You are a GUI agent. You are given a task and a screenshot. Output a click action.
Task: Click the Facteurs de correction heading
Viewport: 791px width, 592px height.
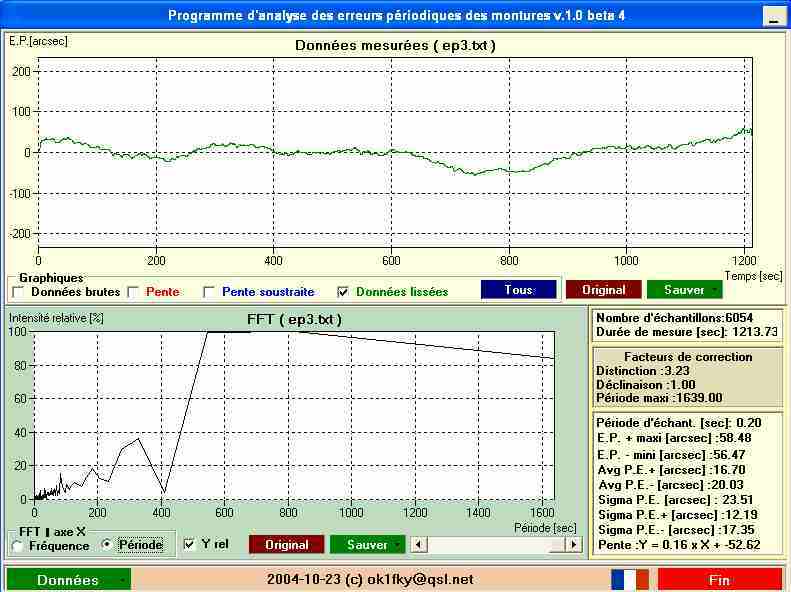688,357
